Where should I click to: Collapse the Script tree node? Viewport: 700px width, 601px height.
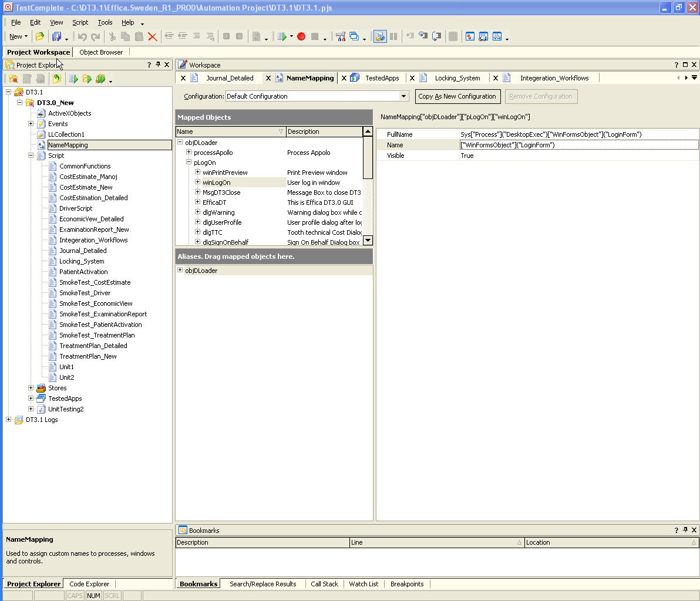pos(31,156)
